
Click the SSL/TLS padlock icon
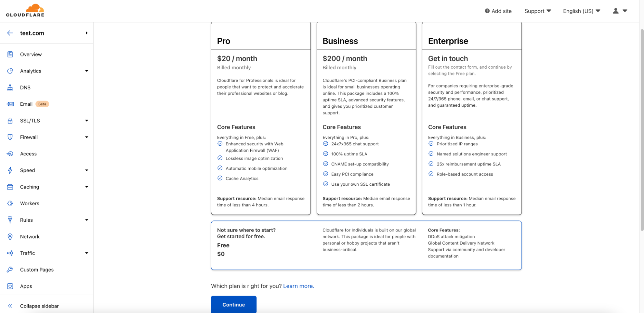pyautogui.click(x=10, y=121)
